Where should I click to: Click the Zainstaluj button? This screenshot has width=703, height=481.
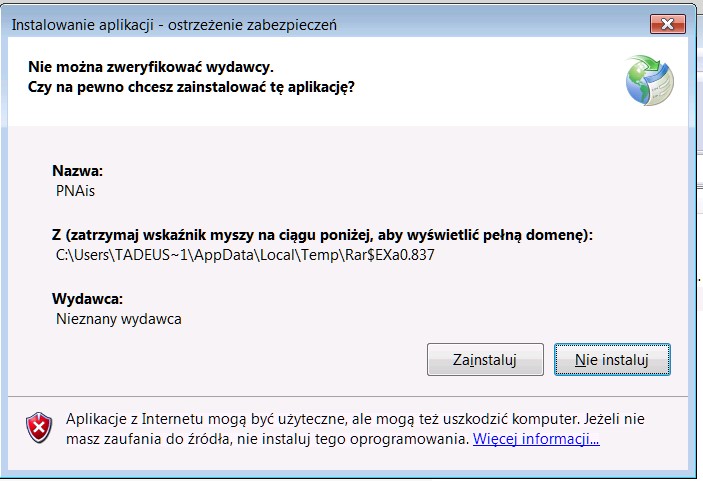tap(485, 359)
